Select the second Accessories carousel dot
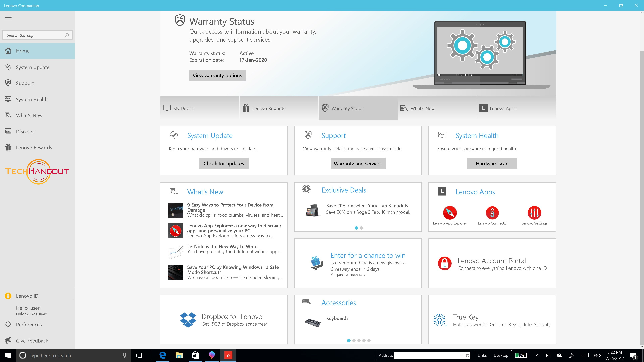Viewport: 644px width, 362px height. (x=354, y=341)
